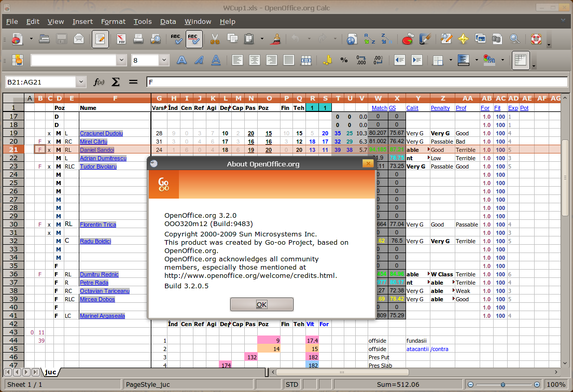Open the font name dropdown list

121,60
